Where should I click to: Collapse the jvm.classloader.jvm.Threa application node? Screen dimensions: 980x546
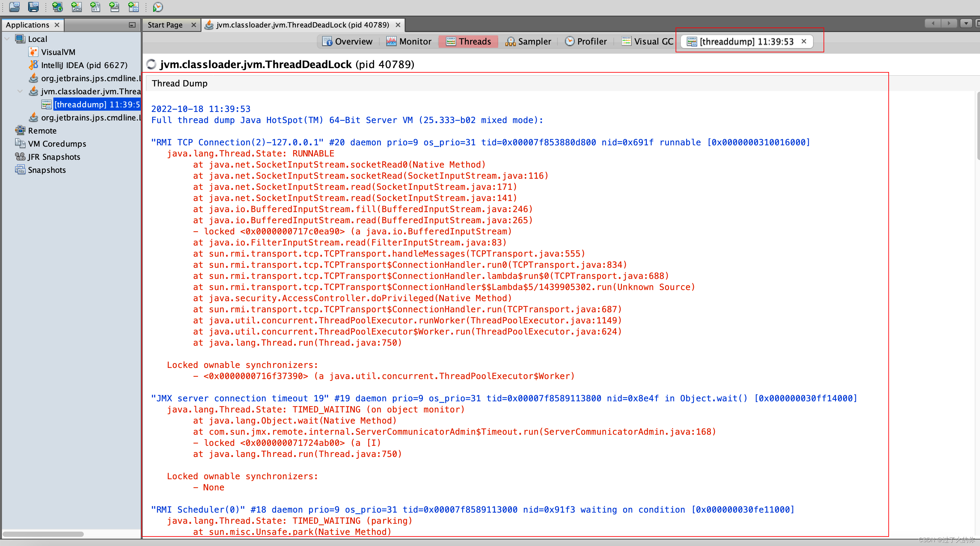click(x=20, y=91)
